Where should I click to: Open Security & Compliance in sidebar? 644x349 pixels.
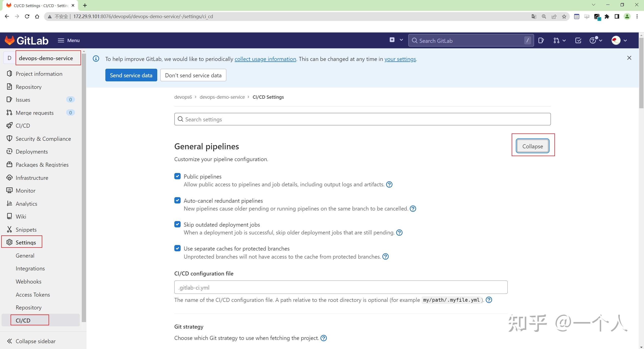pos(43,138)
